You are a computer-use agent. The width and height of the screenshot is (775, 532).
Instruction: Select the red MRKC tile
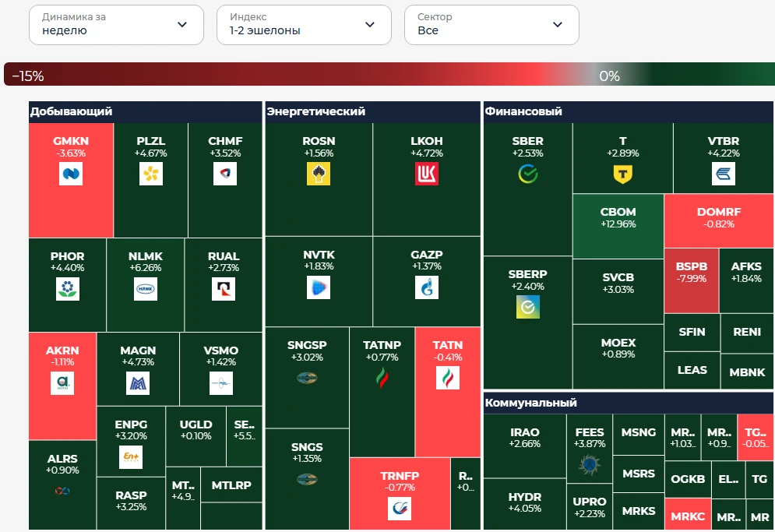click(x=688, y=514)
